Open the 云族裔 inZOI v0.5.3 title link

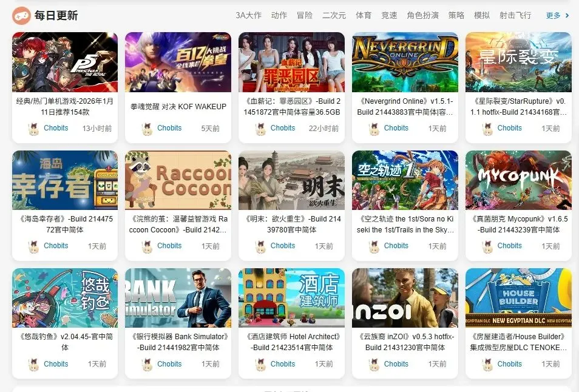click(405, 342)
